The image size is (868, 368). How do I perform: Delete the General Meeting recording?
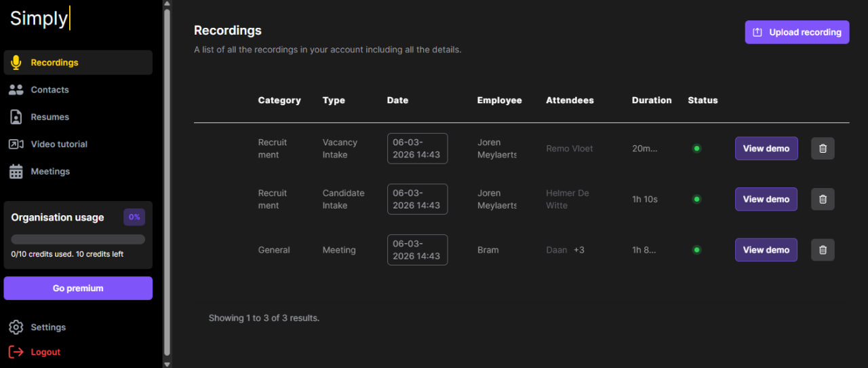click(823, 250)
